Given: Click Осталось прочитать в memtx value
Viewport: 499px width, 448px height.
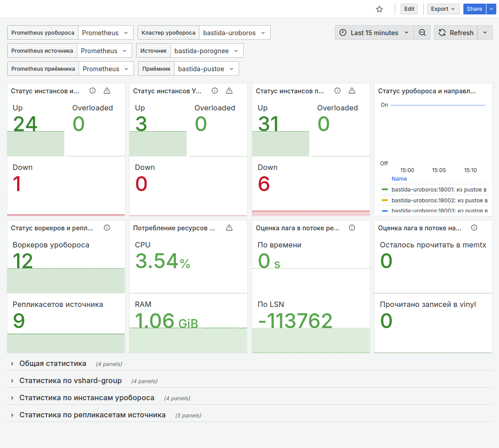Looking at the screenshot, I should pyautogui.click(x=386, y=261).
